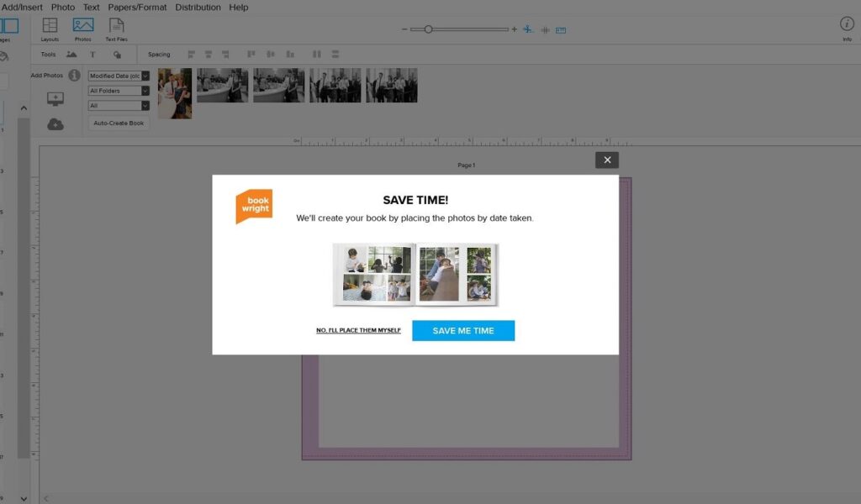Image resolution: width=861 pixels, height=504 pixels.
Task: Toggle the guides icon beside zoom
Action: [x=545, y=30]
